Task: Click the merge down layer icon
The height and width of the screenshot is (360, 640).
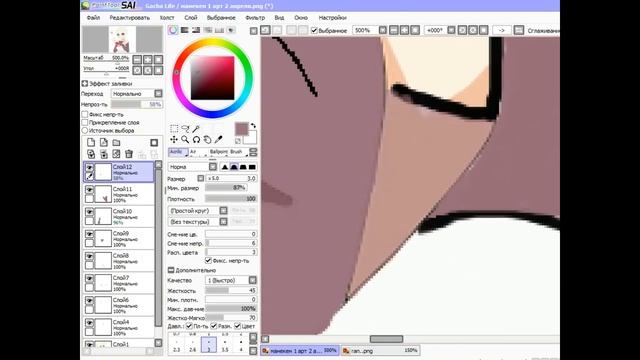Action: [104, 154]
